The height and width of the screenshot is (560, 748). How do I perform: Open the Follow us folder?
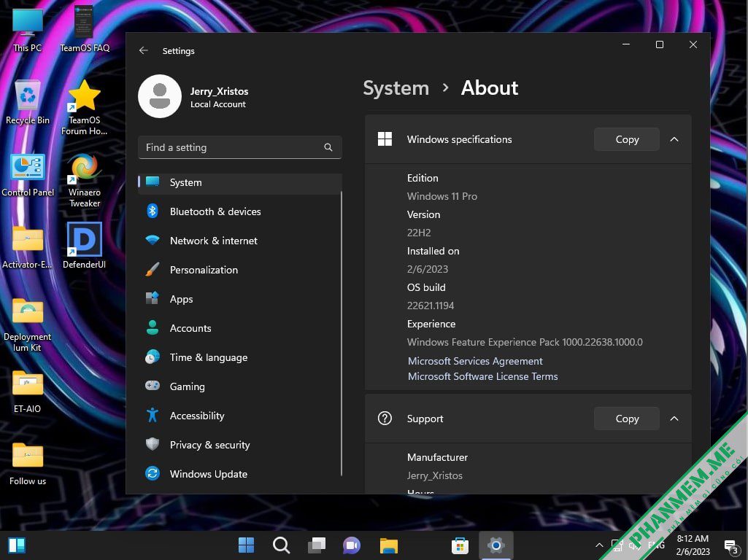[x=27, y=464]
